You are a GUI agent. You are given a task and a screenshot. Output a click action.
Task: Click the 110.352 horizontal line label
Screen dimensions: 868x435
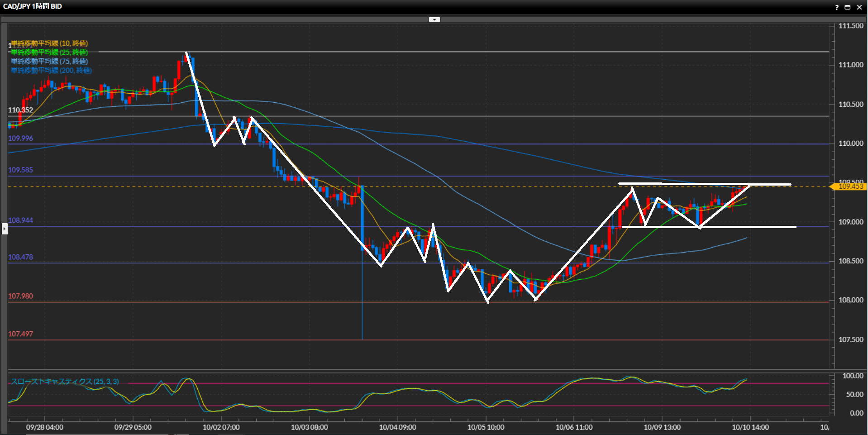click(x=20, y=110)
